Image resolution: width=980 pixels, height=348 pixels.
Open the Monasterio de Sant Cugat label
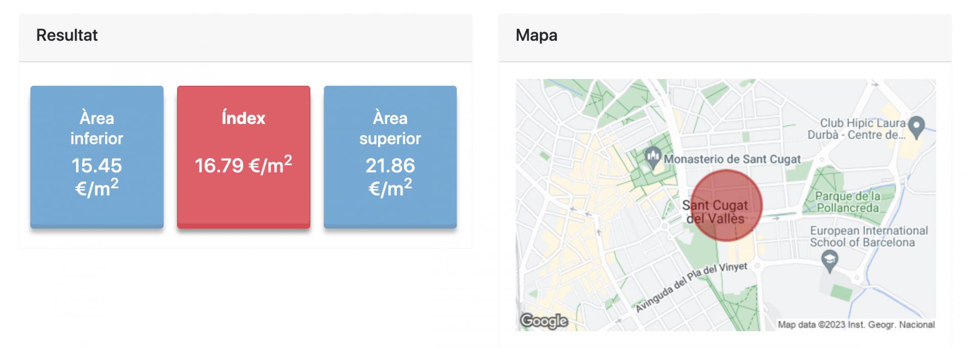click(x=732, y=159)
